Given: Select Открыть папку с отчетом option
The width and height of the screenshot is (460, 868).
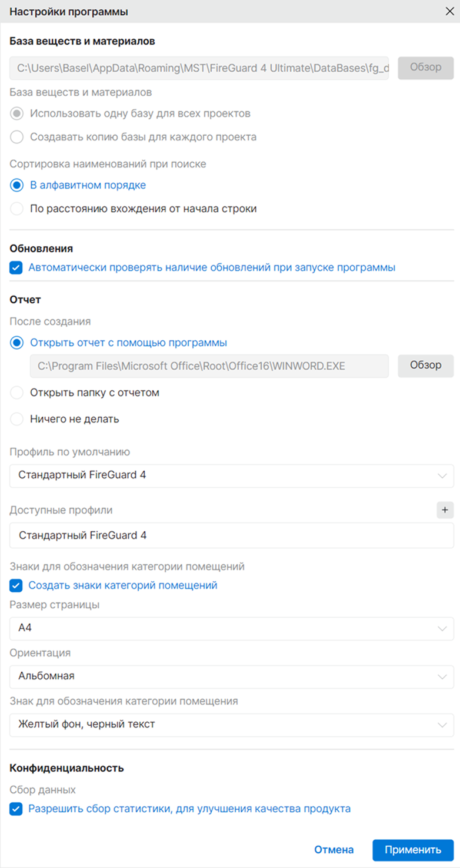Looking at the screenshot, I should [x=16, y=393].
